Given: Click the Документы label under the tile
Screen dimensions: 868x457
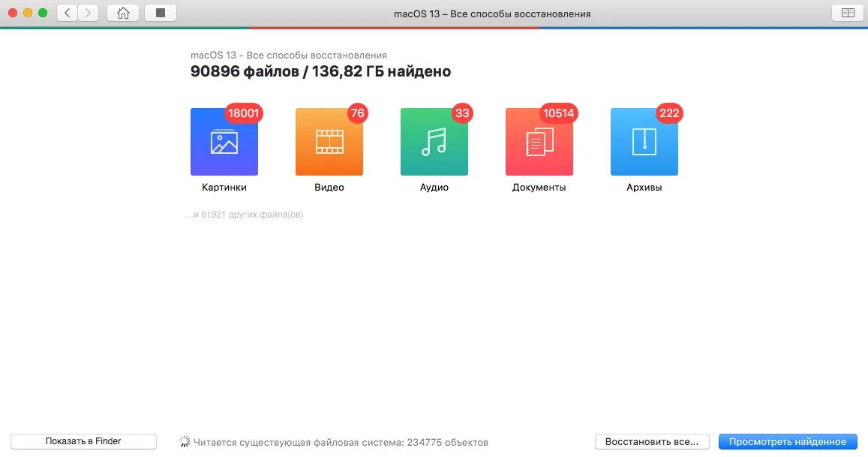Looking at the screenshot, I should pos(539,188).
